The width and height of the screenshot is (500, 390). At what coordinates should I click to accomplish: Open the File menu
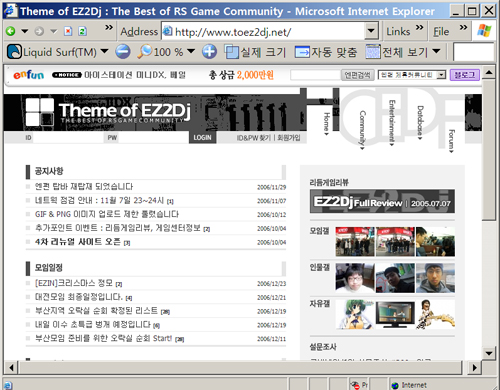point(441,32)
